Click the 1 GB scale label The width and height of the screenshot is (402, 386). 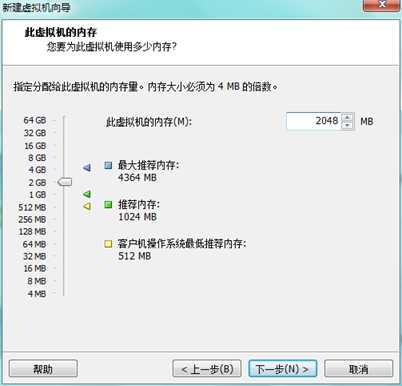[x=37, y=195]
